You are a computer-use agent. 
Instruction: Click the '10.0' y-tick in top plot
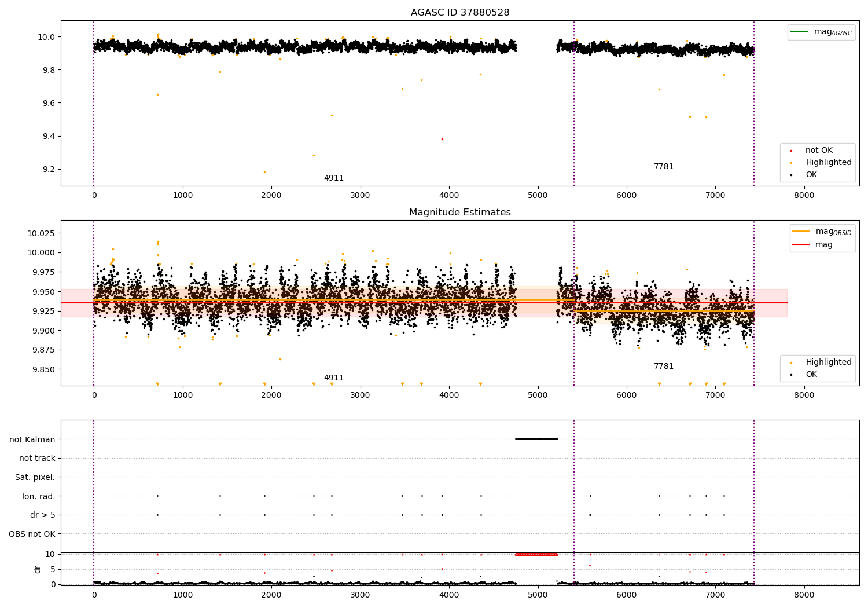click(x=46, y=37)
